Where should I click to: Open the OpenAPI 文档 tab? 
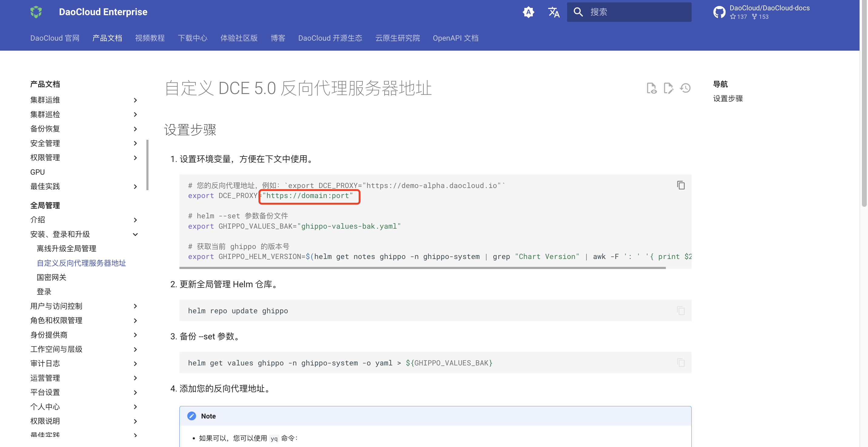pyautogui.click(x=456, y=38)
